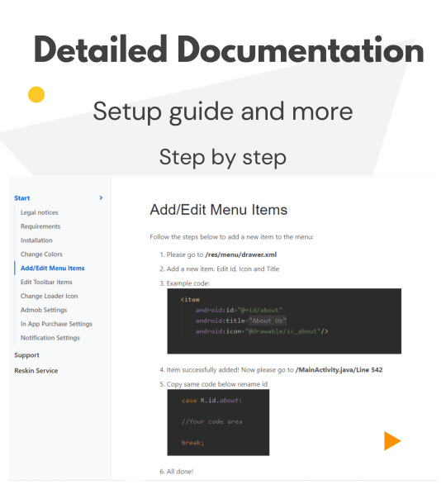Open Legal notices page
This screenshot has width=446, height=504.
(x=39, y=212)
